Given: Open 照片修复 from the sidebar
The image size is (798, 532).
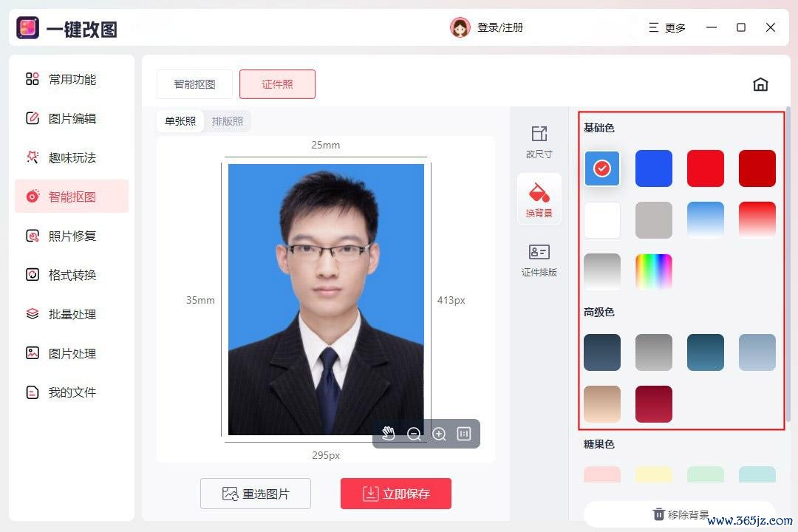Looking at the screenshot, I should [x=72, y=236].
